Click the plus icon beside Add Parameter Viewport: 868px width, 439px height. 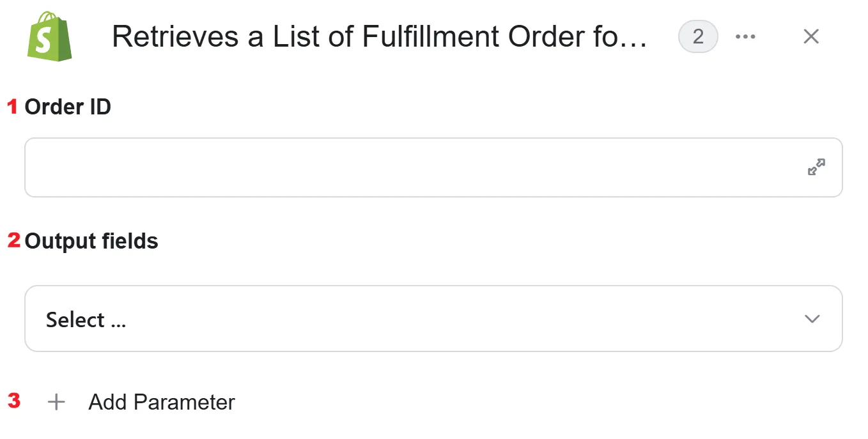(x=57, y=402)
